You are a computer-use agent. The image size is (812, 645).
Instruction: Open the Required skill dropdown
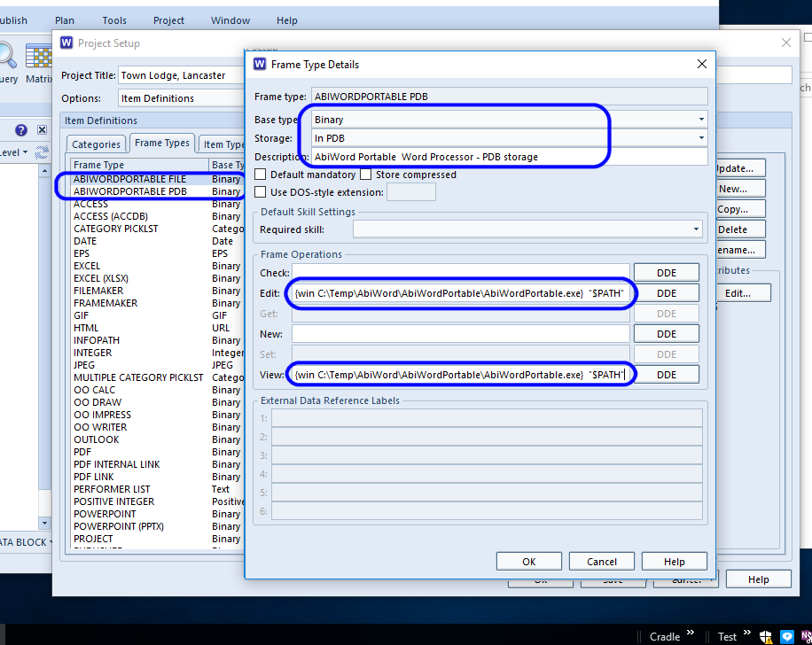click(696, 229)
